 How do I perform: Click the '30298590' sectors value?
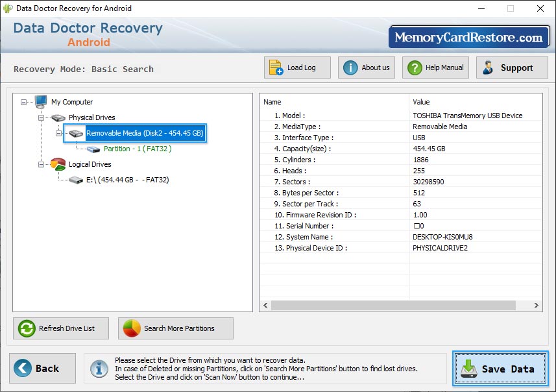click(x=428, y=182)
